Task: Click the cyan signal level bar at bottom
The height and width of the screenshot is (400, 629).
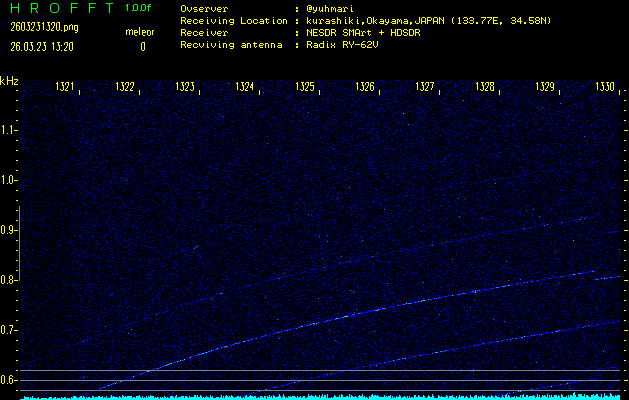Action: (320, 397)
